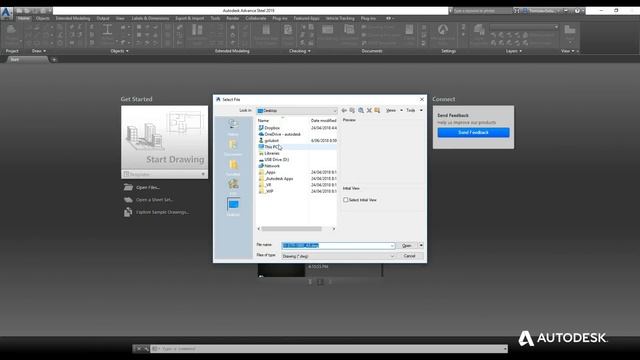Screen dimensions: 640x360
Task: Click the Documents panel's large document icon
Action: [409, 30]
